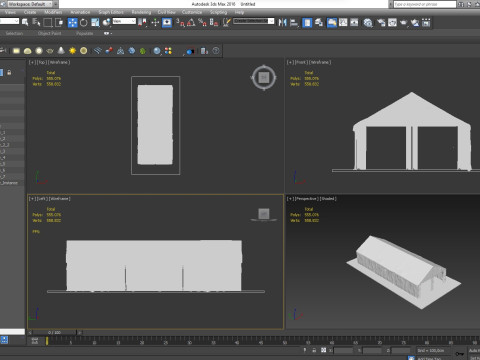Click the cone primitive icon
The height and width of the screenshot is (360, 480).
click(x=61, y=51)
